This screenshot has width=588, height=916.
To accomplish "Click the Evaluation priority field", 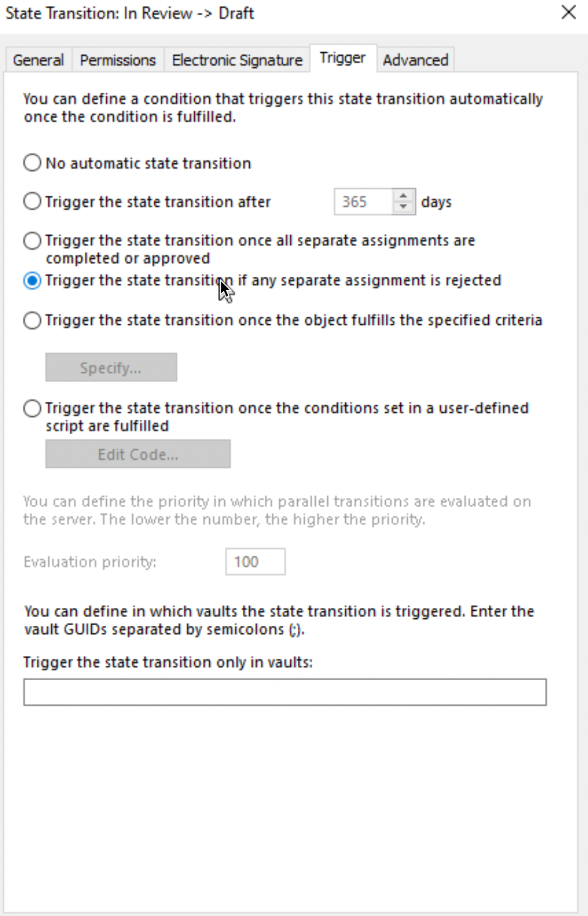I will pyautogui.click(x=255, y=562).
